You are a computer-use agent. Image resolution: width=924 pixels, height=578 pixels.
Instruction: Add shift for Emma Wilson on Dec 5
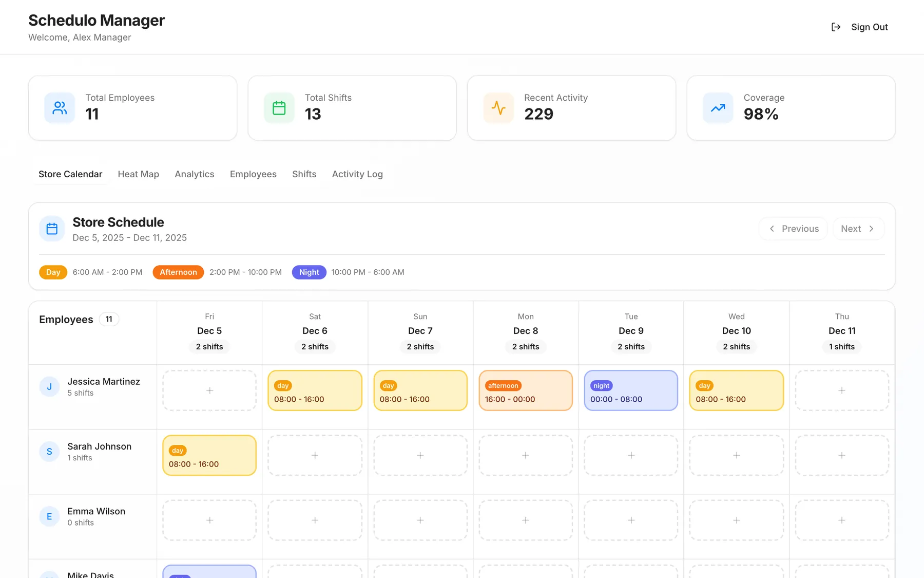point(209,520)
